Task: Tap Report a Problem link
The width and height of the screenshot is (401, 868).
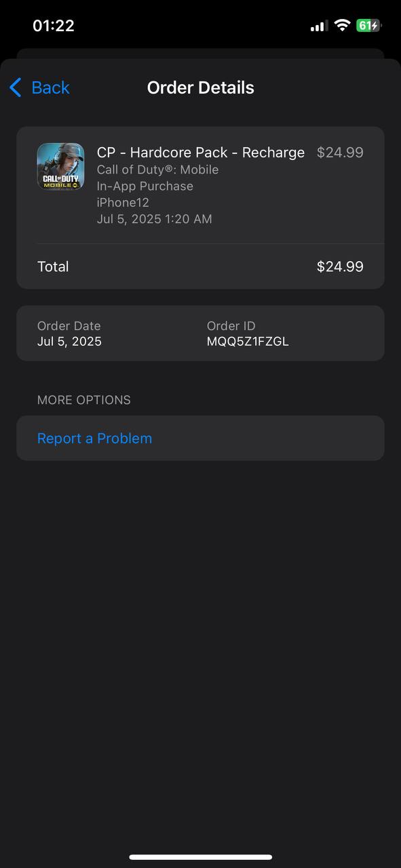Action: pos(94,438)
